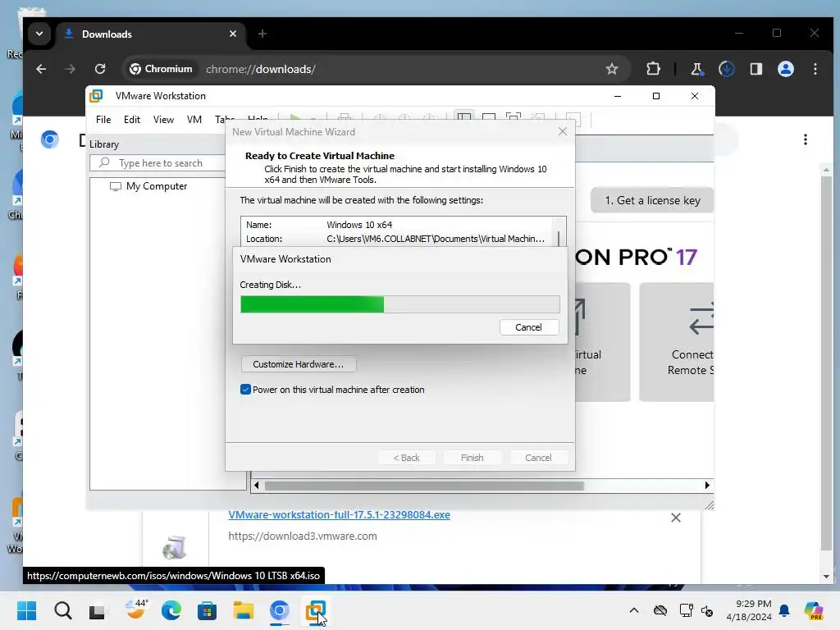Image resolution: width=840 pixels, height=630 pixels.
Task: Show hidden system tray icons chevron
Action: click(634, 610)
